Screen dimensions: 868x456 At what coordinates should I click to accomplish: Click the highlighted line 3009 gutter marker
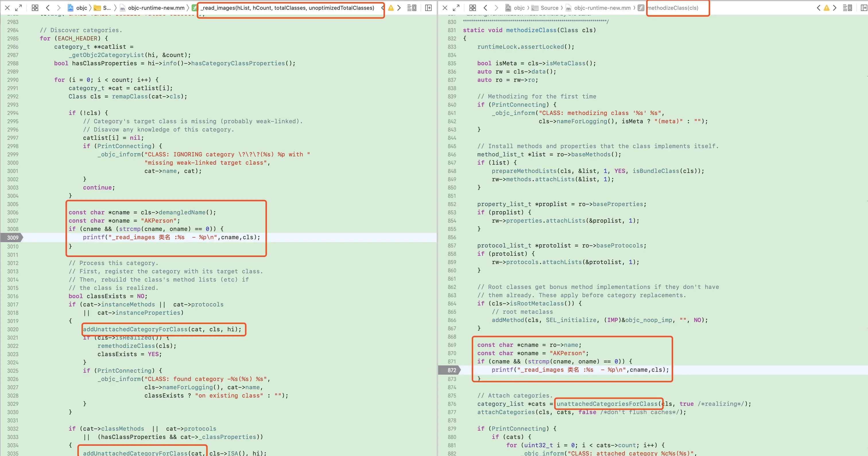point(12,237)
